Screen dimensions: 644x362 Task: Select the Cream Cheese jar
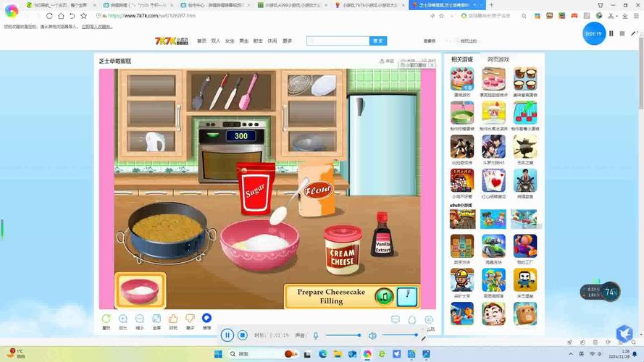342,251
